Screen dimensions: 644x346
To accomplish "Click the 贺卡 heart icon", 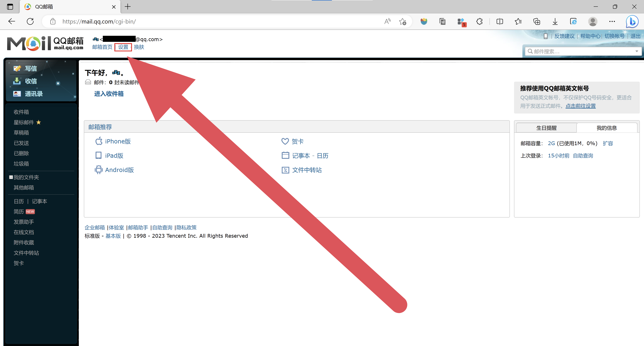I will pos(285,141).
